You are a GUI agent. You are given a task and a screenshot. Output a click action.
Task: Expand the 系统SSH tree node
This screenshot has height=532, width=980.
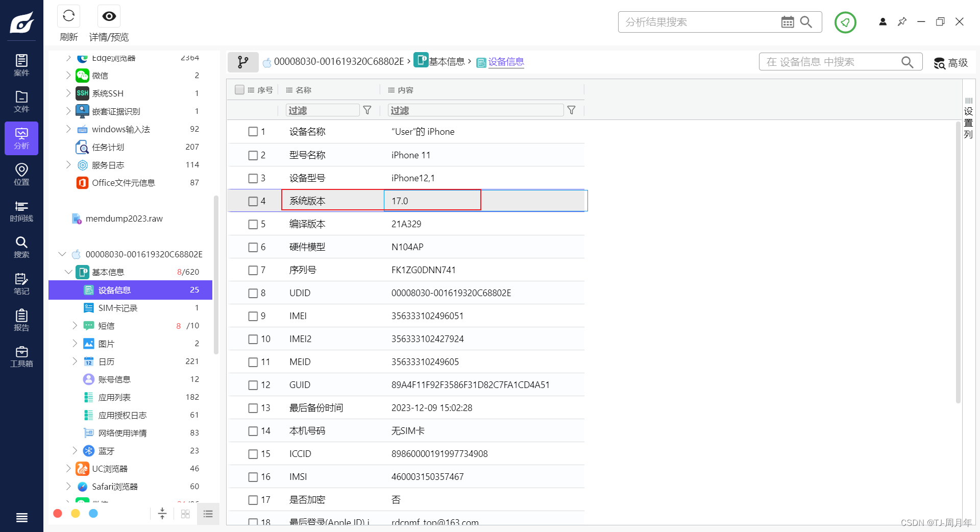click(x=68, y=93)
